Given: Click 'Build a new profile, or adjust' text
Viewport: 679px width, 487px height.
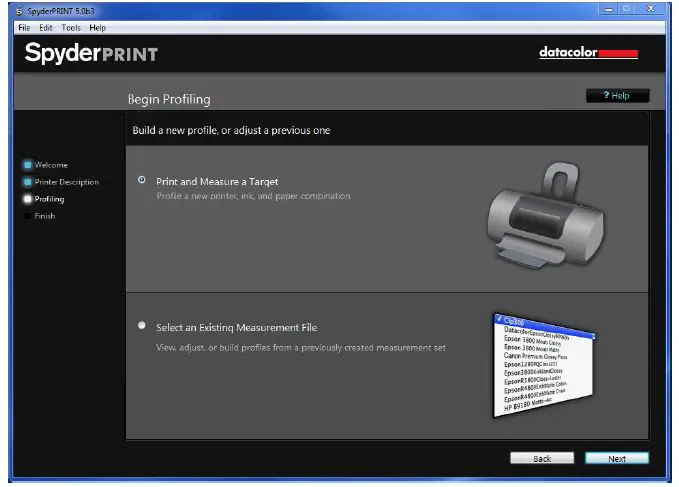Looking at the screenshot, I should tap(231, 130).
